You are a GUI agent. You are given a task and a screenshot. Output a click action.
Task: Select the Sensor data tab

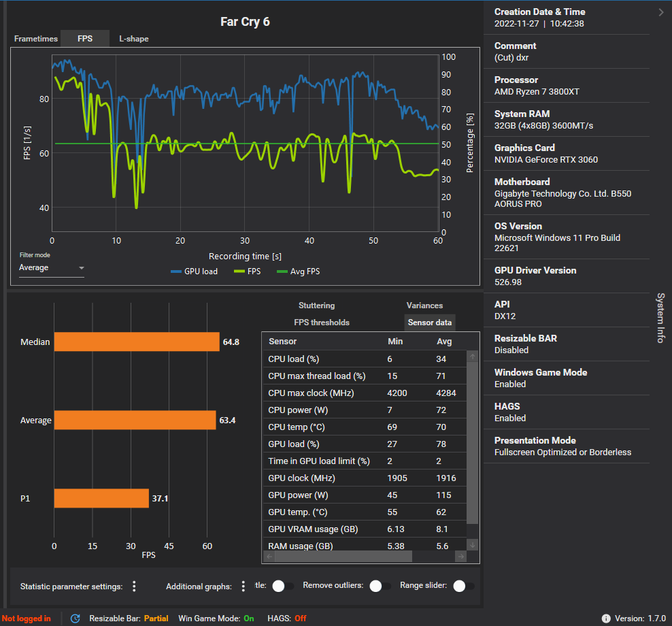coord(429,323)
